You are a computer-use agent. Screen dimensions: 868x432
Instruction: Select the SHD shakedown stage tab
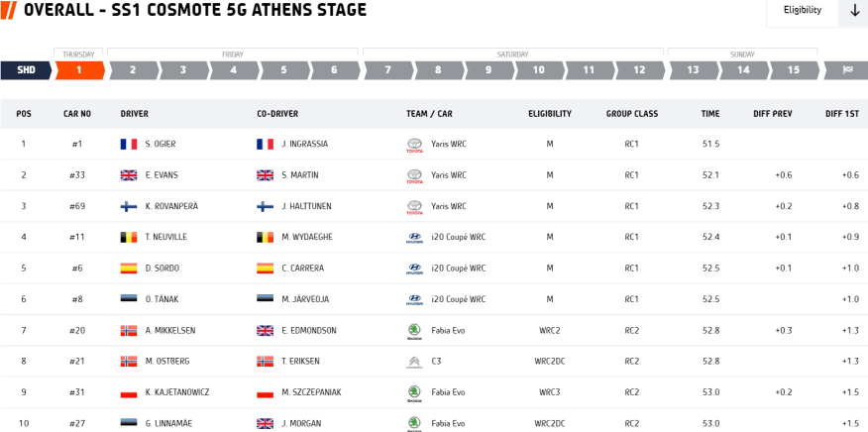point(25,70)
